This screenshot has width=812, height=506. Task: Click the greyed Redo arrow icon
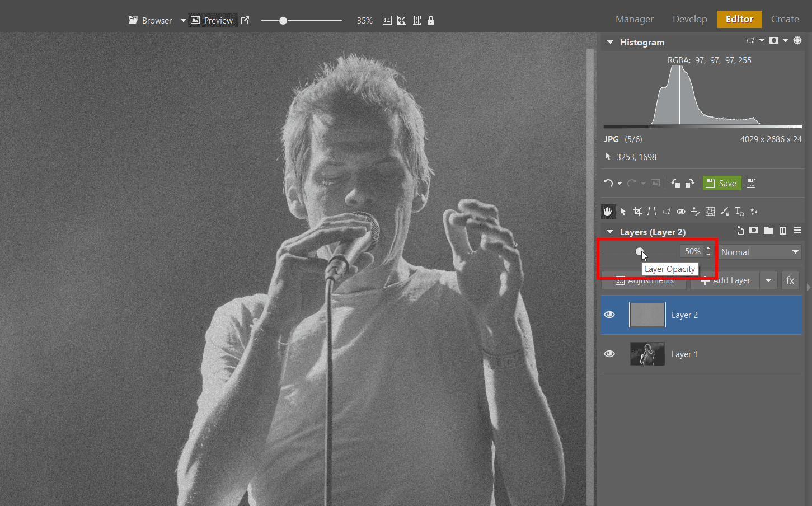coord(632,183)
